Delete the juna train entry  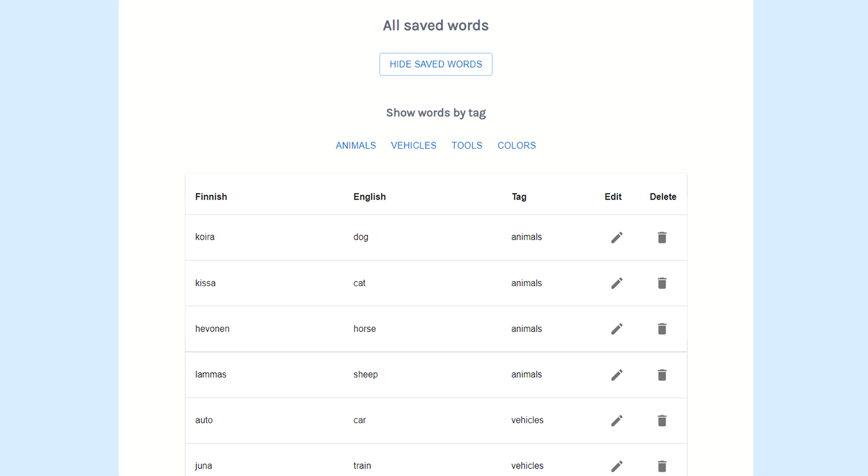coord(662,466)
